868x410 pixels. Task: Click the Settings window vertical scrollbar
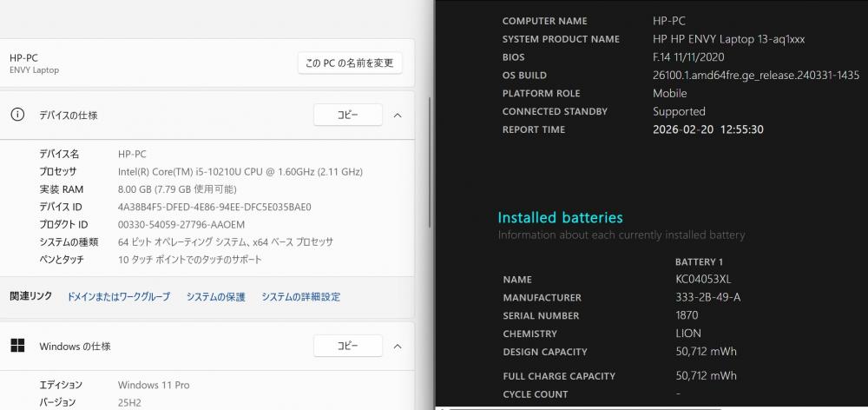click(x=431, y=162)
